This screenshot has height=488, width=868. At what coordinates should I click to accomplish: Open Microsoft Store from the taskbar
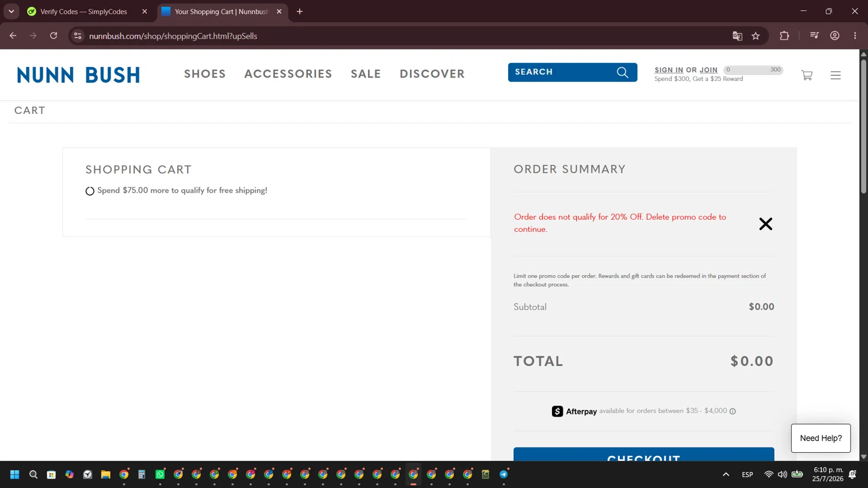(52, 475)
